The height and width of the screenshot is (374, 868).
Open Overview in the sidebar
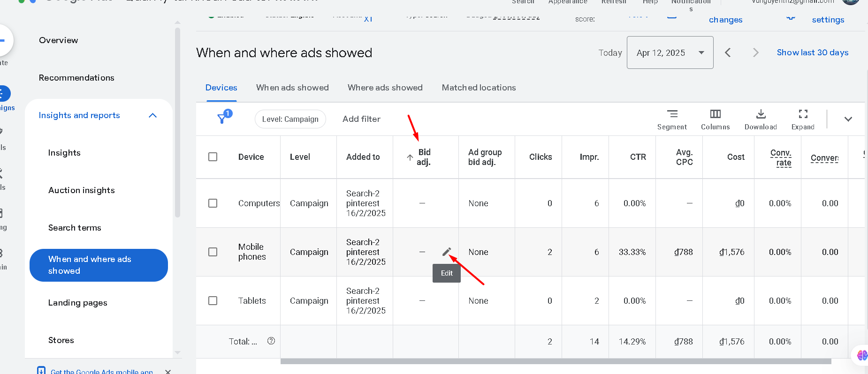(59, 40)
